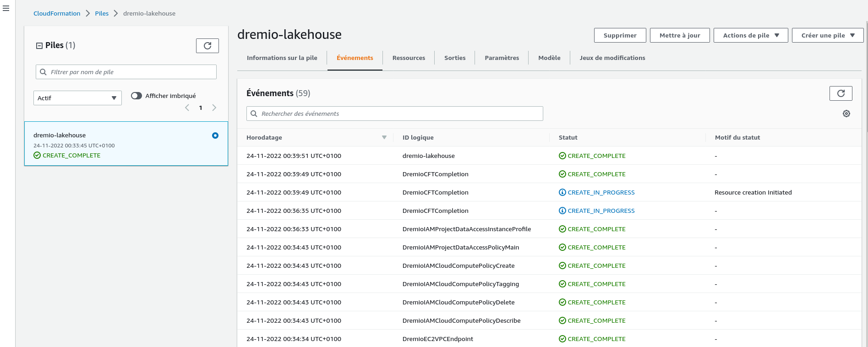Collapse the Piles panel with minus icon

click(x=39, y=46)
